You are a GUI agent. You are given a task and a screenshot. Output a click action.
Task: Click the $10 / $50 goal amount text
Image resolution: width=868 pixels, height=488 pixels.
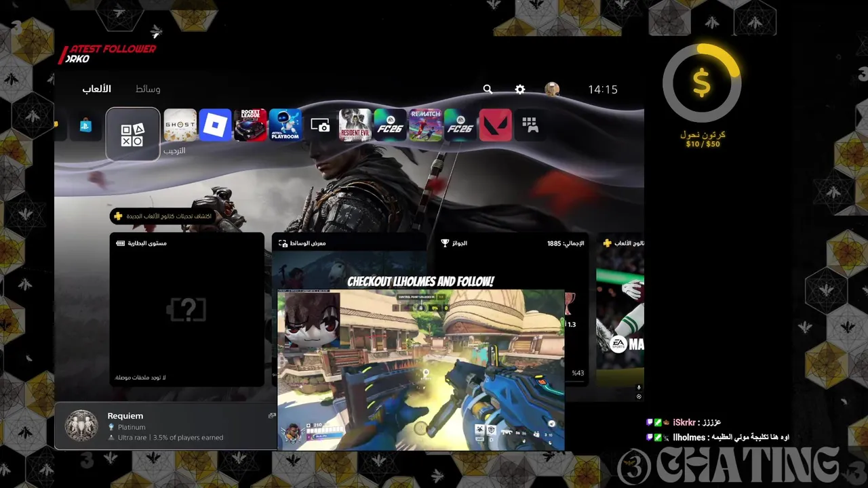tap(703, 144)
